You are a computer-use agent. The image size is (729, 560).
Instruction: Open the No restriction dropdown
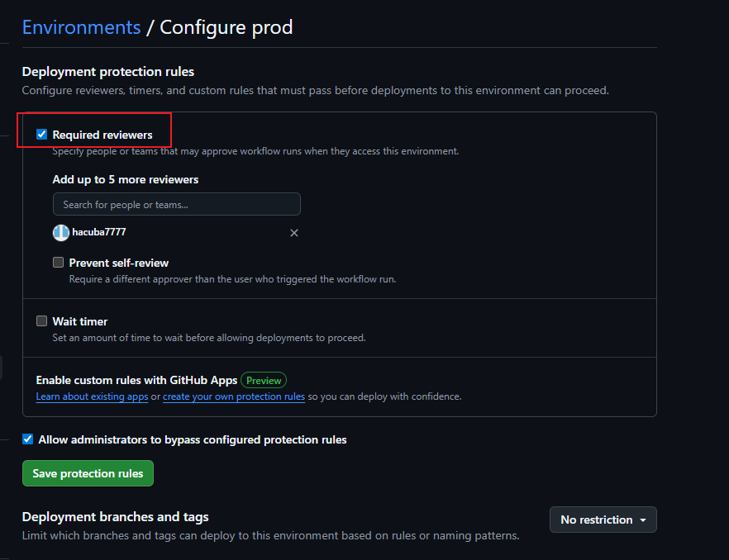[603, 520]
